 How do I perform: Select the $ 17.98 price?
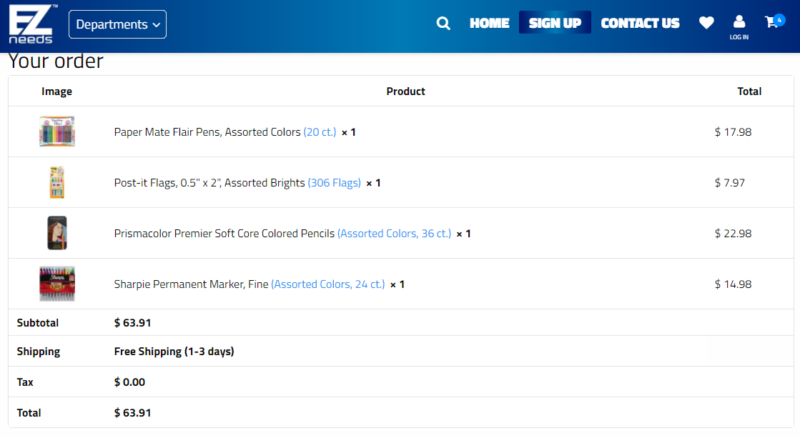coord(733,132)
